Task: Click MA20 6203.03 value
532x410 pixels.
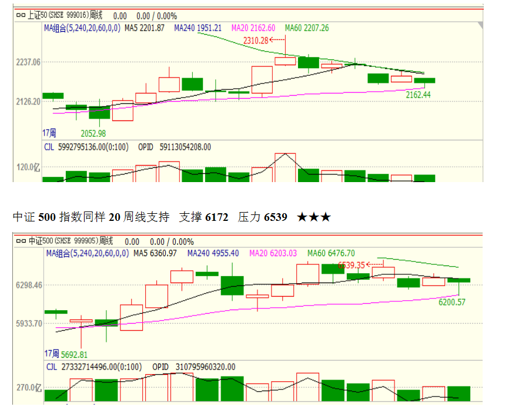Action: (x=273, y=253)
